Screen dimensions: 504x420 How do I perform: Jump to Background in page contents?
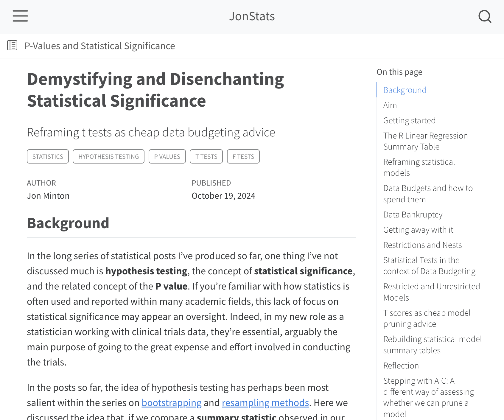click(x=405, y=90)
